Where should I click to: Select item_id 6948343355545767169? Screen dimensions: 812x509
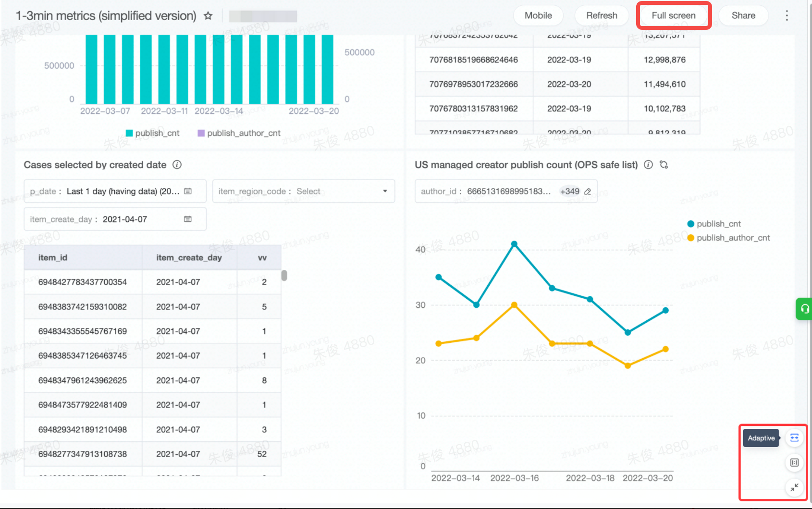click(83, 331)
